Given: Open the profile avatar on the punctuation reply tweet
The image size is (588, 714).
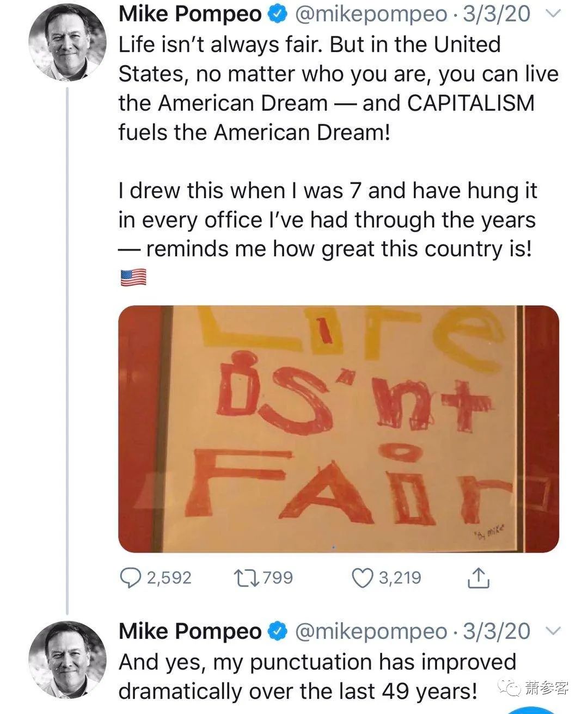Looking at the screenshot, I should click(67, 658).
